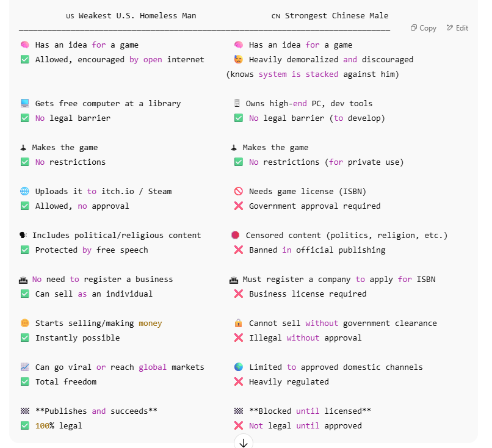
Task: Click the text '**Publishes and succeeds**'
Action: (x=96, y=411)
